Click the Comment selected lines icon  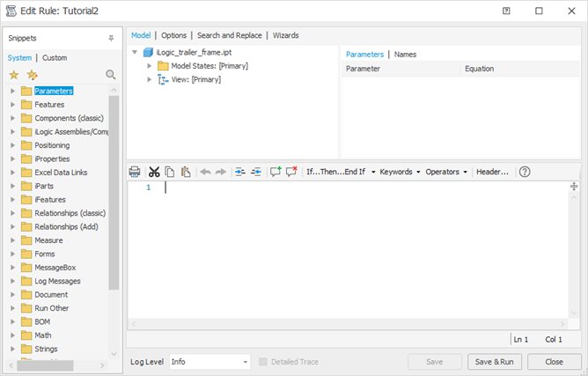pyautogui.click(x=276, y=172)
